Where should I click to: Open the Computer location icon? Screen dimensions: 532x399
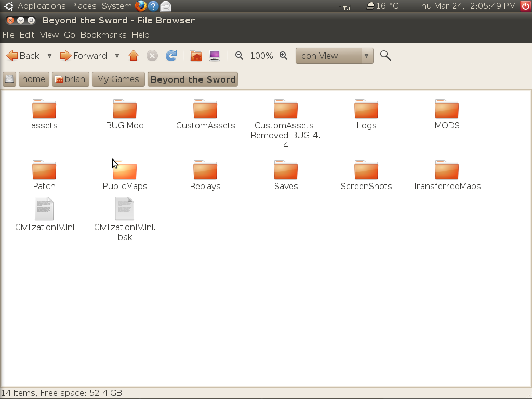click(215, 56)
